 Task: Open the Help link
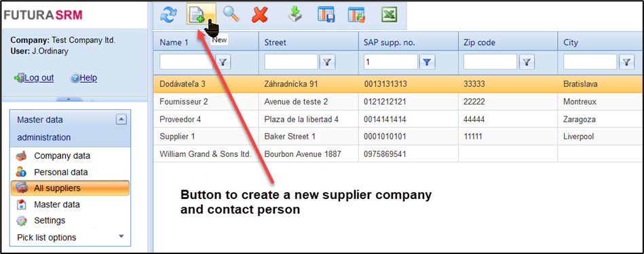[88, 77]
